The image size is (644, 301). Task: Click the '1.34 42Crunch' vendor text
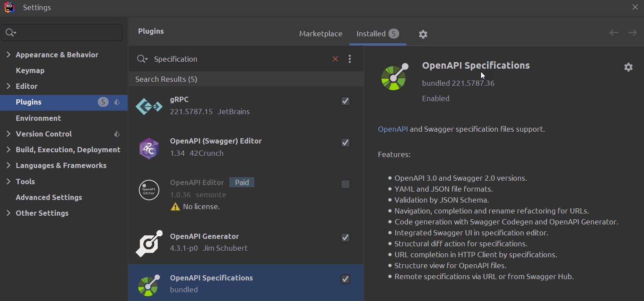tap(197, 153)
